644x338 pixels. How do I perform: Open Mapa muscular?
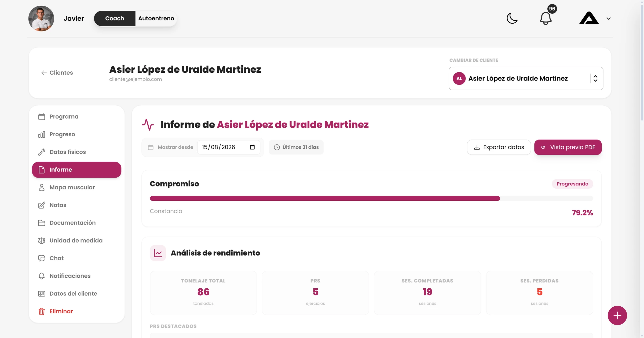point(76,188)
